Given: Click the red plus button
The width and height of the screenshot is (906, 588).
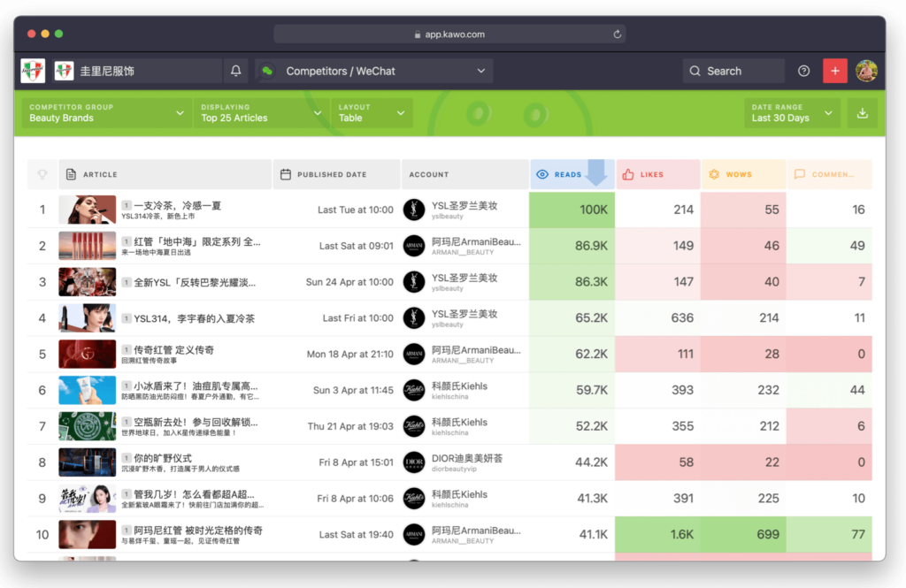Looking at the screenshot, I should (x=835, y=71).
